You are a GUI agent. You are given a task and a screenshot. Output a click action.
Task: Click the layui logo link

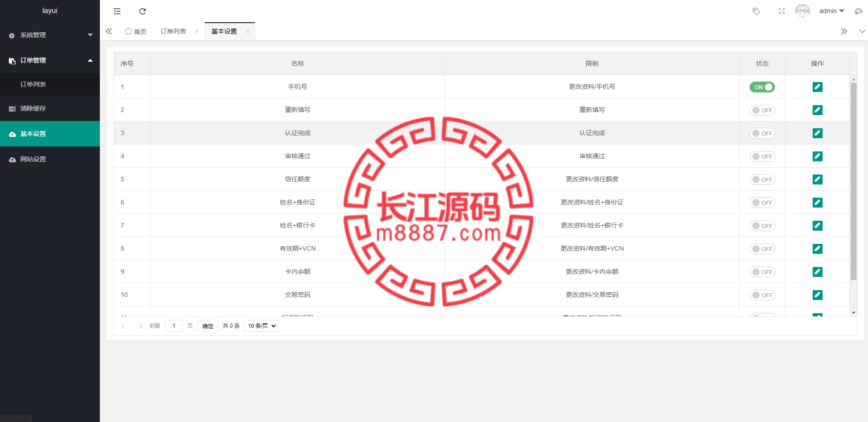tap(50, 11)
